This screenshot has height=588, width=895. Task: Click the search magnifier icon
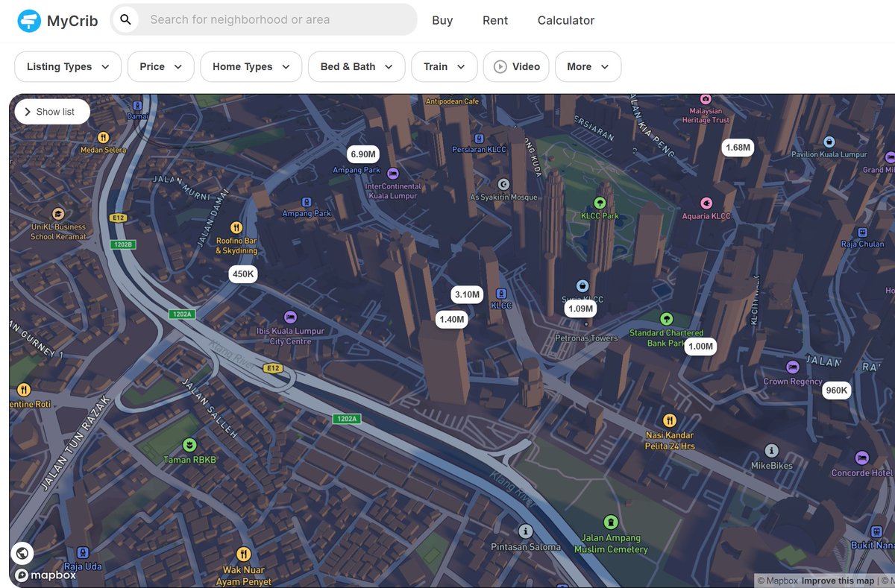click(126, 19)
